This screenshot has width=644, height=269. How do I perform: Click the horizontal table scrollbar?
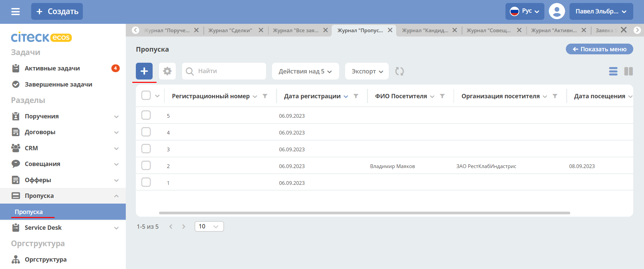(365, 213)
